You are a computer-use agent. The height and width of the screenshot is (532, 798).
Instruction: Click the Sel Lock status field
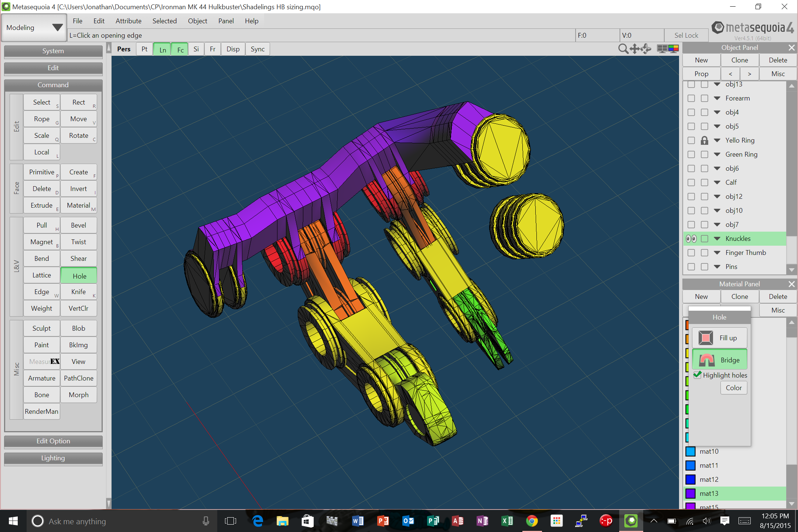[x=686, y=35]
